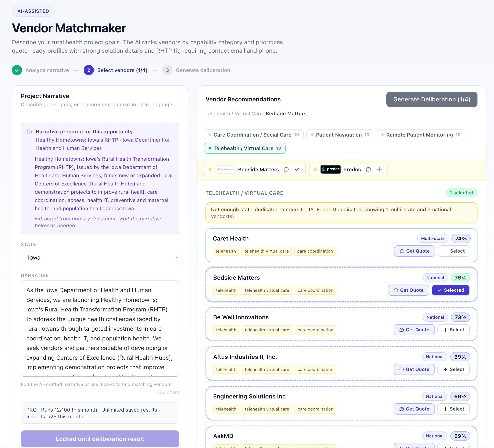Image resolution: width=494 pixels, height=448 pixels.
Task: Select the Patient Navigation category tab
Action: click(x=340, y=135)
